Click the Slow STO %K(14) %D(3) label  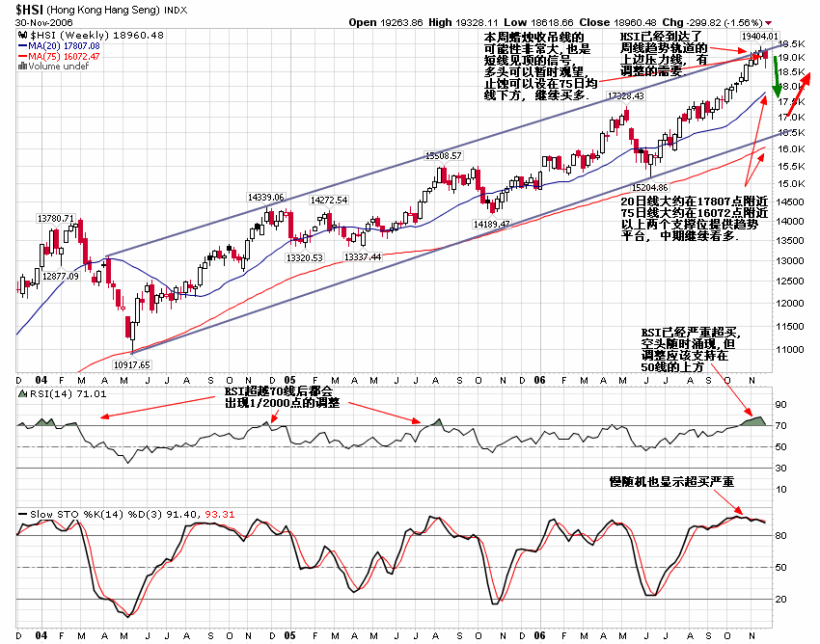pos(96,515)
